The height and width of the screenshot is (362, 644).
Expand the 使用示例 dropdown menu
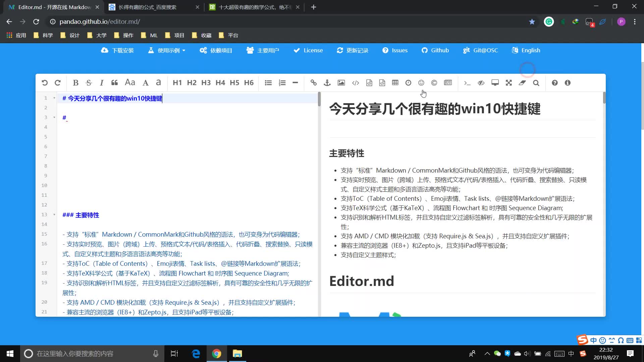click(167, 50)
